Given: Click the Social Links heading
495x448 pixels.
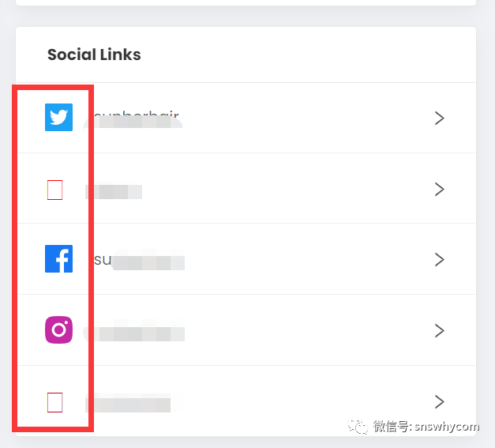Looking at the screenshot, I should click(94, 55).
